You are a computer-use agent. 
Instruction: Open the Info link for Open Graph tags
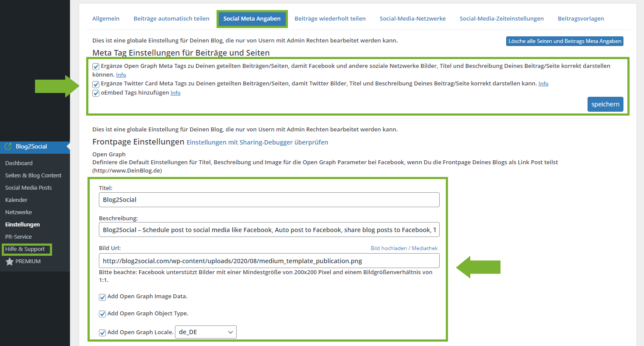point(121,75)
